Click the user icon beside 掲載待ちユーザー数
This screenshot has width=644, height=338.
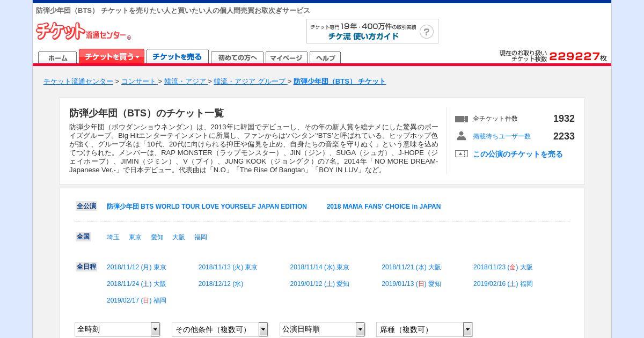pos(462,136)
